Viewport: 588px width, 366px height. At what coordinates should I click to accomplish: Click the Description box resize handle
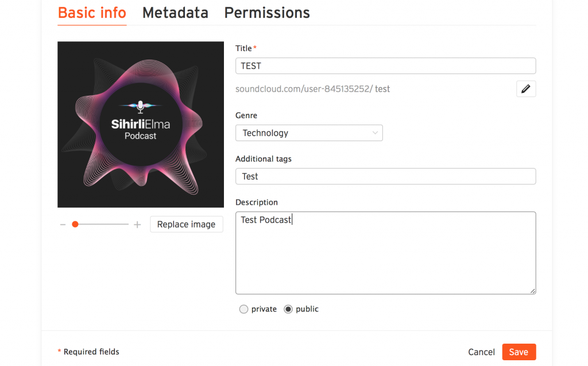click(x=533, y=291)
